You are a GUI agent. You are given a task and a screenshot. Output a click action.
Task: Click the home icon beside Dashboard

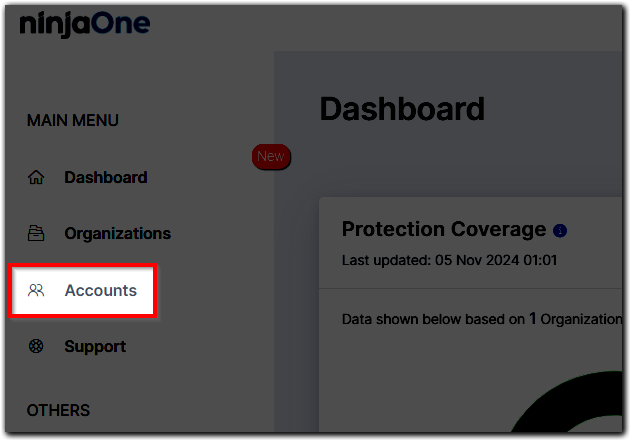pos(36,178)
